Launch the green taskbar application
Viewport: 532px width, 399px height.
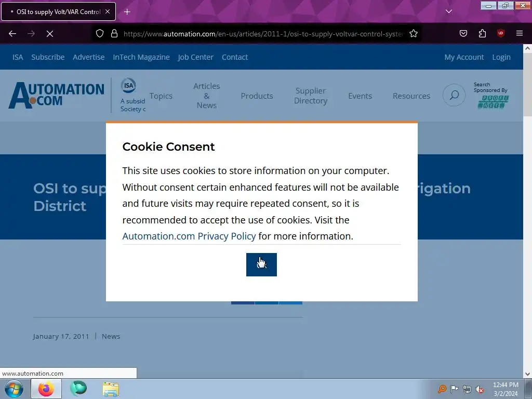(x=78, y=389)
